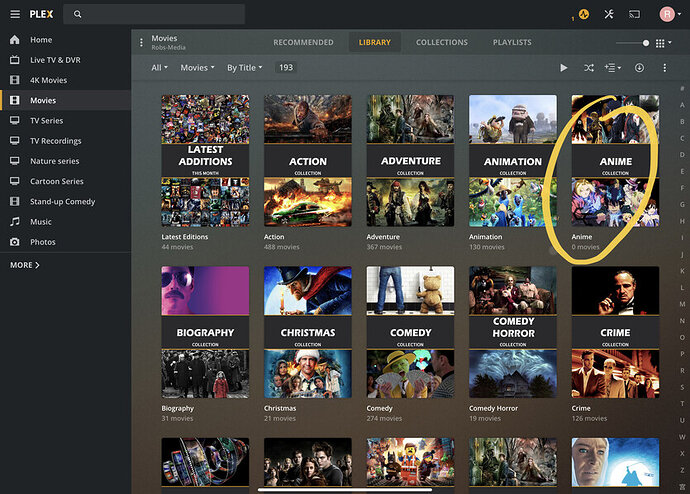
Task: Open the Biography collection poster
Action: pos(205,332)
